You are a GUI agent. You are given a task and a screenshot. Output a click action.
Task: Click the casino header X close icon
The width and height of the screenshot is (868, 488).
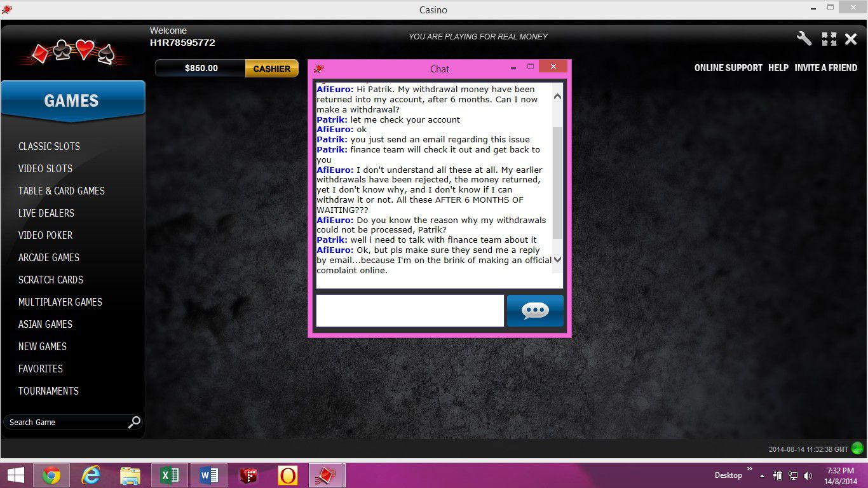[851, 39]
